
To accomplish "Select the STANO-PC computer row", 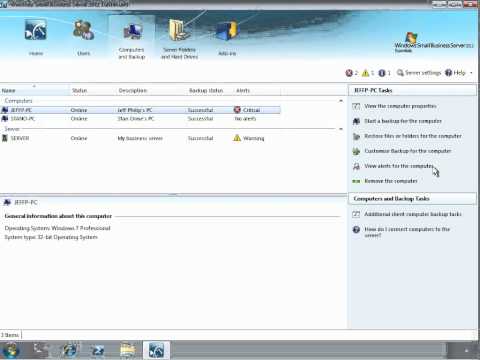I will click(x=140, y=119).
